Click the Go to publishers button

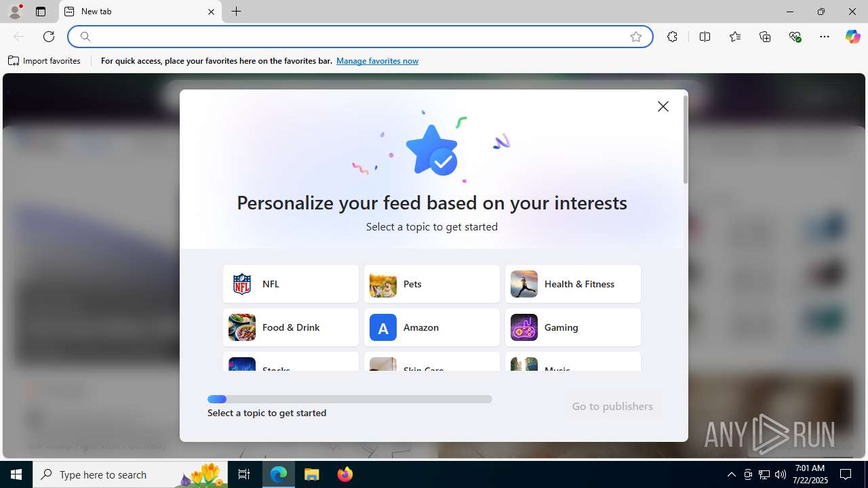click(x=612, y=406)
